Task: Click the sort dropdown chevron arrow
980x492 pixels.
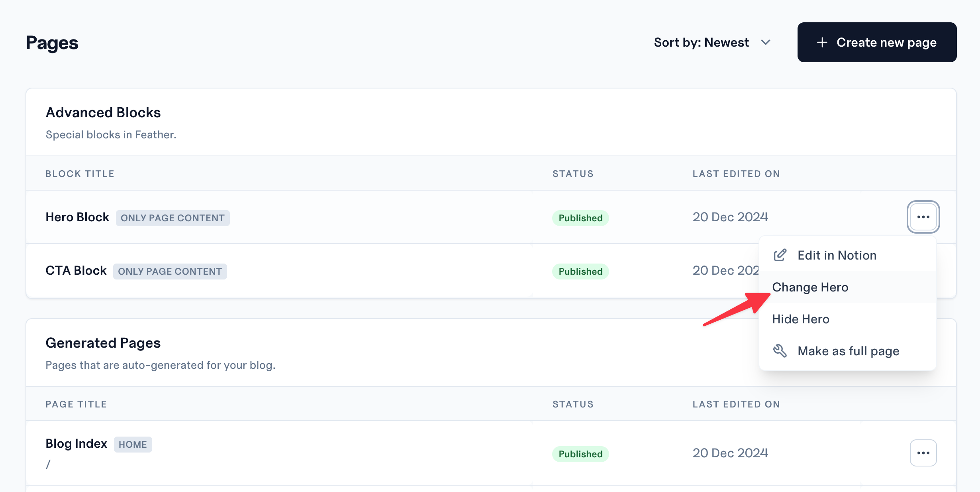Action: pos(765,42)
